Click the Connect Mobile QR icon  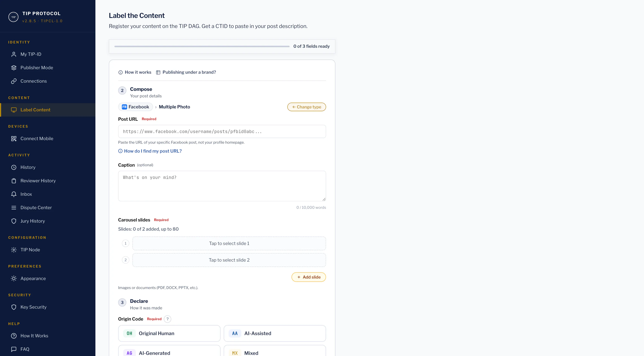[14, 139]
